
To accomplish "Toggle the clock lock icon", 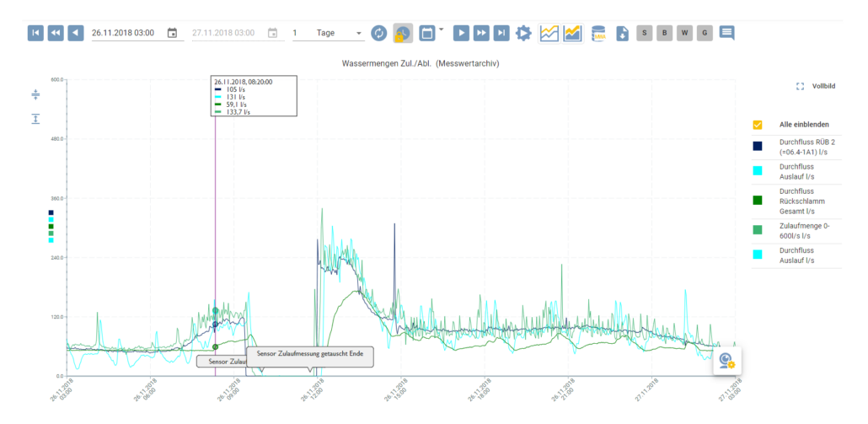I will [x=403, y=33].
